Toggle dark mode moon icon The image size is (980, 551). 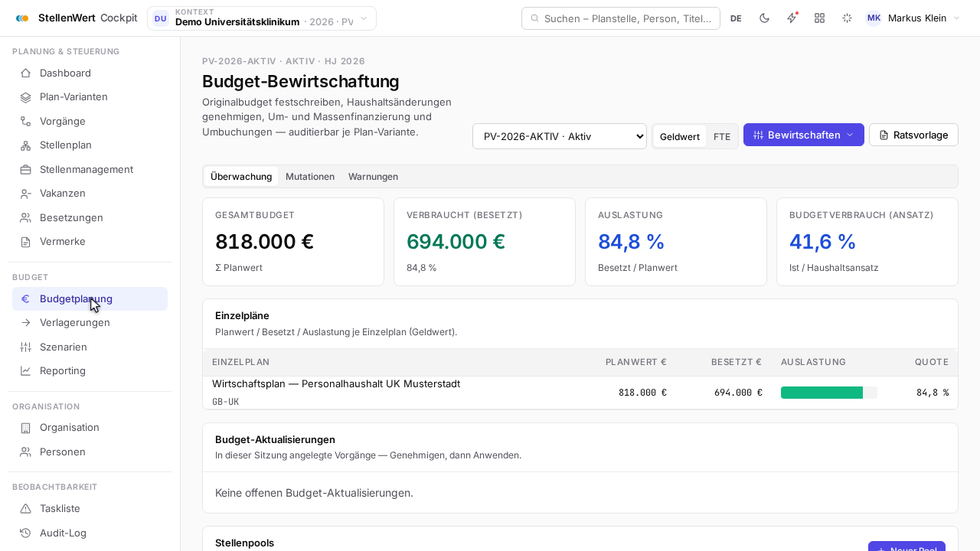pos(764,18)
